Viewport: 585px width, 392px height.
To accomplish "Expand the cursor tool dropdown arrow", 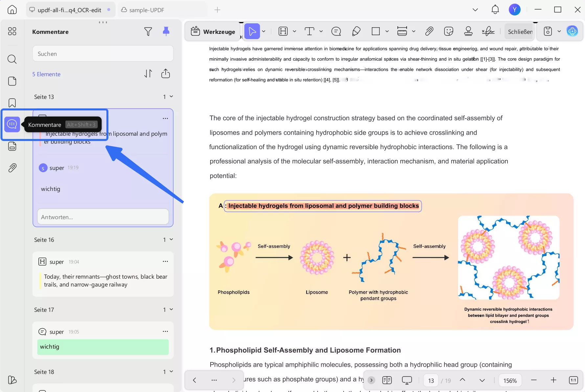I will click(264, 31).
